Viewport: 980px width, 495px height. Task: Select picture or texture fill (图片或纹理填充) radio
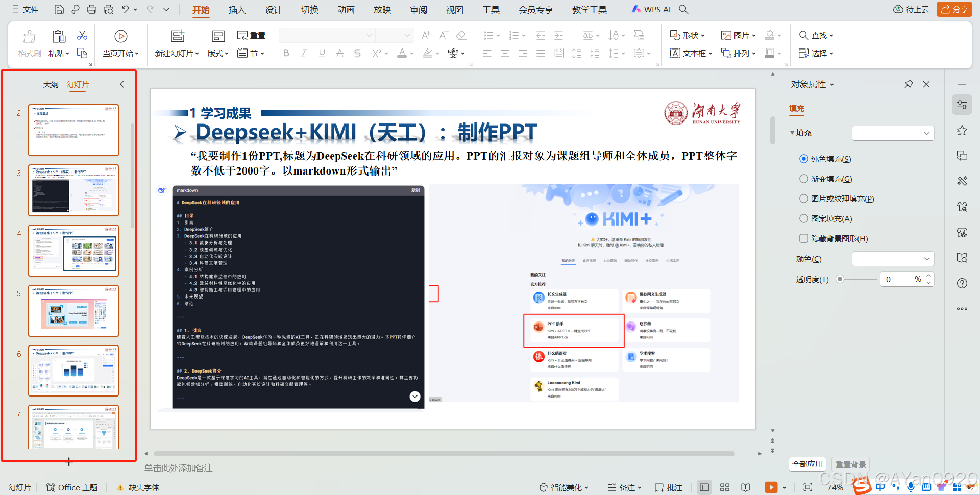[x=804, y=199]
